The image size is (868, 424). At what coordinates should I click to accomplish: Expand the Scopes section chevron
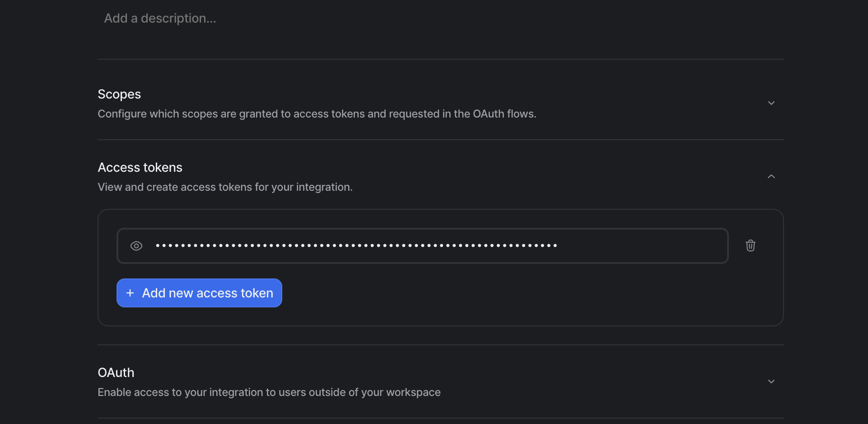[x=771, y=103]
